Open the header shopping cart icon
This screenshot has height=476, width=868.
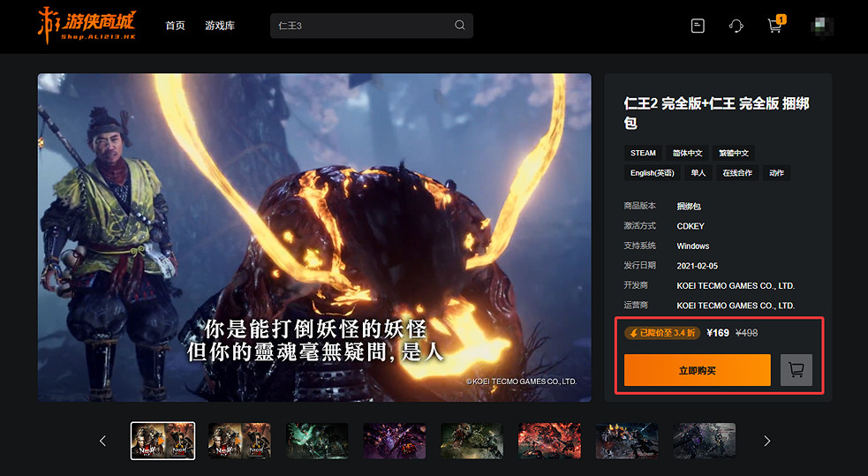click(775, 26)
